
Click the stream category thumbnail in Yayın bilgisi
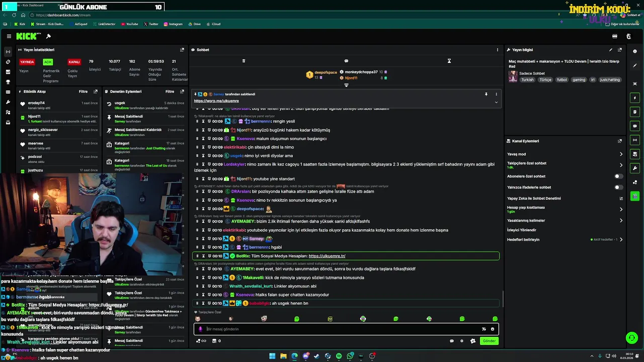pyautogui.click(x=513, y=76)
